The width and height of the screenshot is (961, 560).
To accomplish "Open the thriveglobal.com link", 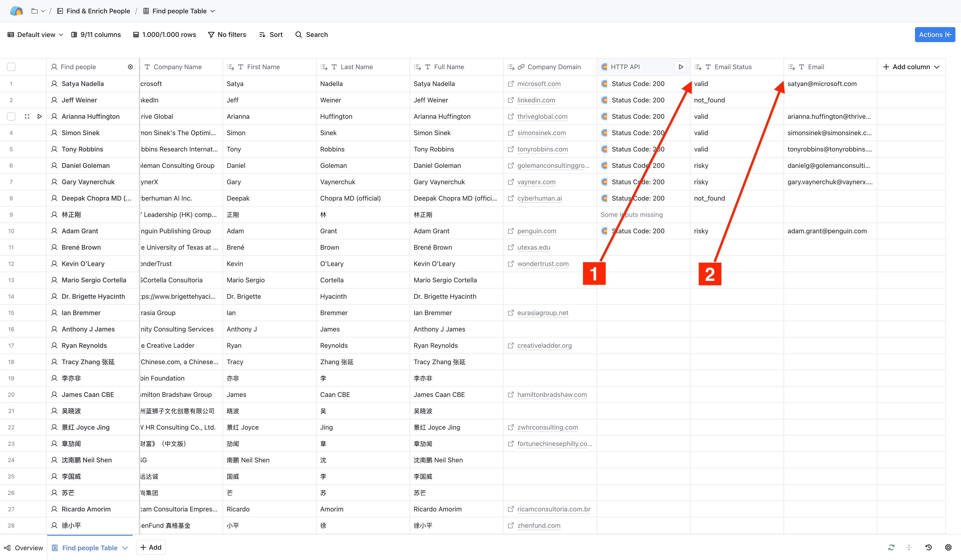I will [x=542, y=116].
